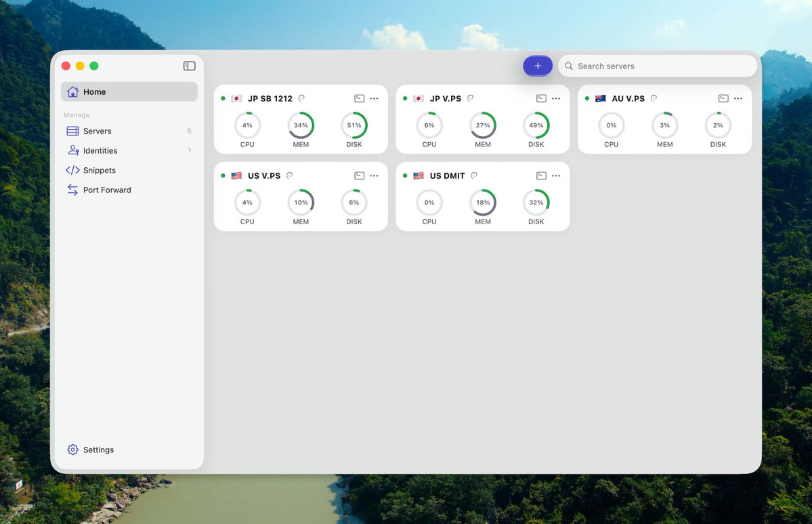The height and width of the screenshot is (524, 812).
Task: Click the Japan flag on JP V.PS
Action: 419,98
